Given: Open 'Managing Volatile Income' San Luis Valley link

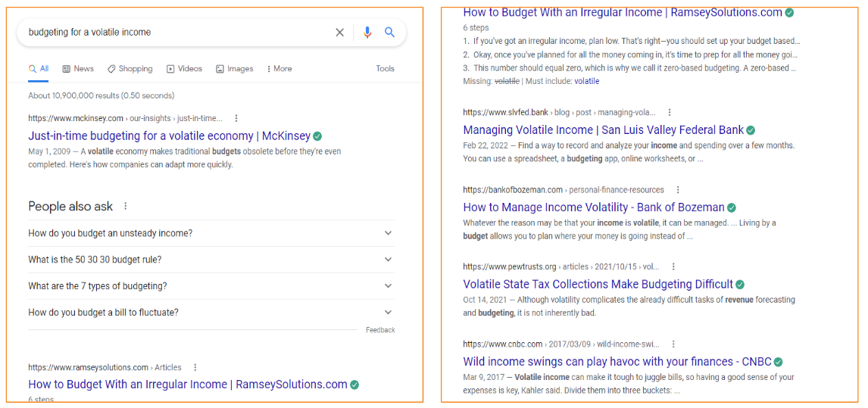Looking at the screenshot, I should tap(604, 130).
